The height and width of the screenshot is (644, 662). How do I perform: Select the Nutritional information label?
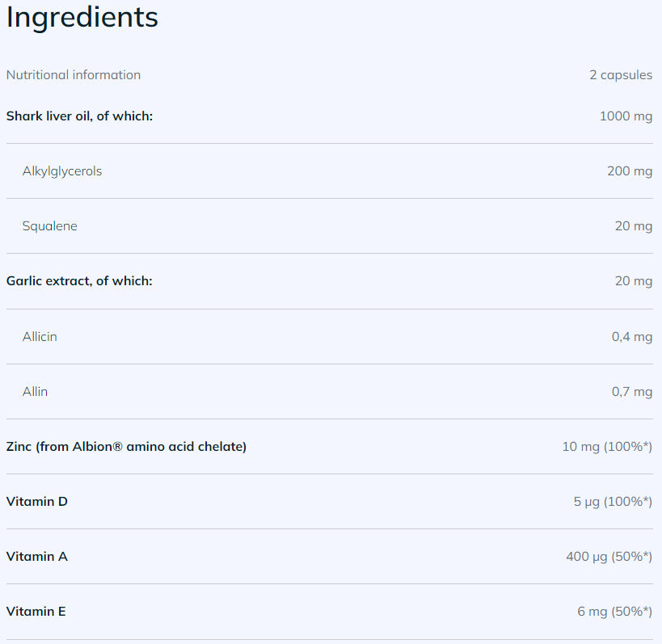74,75
